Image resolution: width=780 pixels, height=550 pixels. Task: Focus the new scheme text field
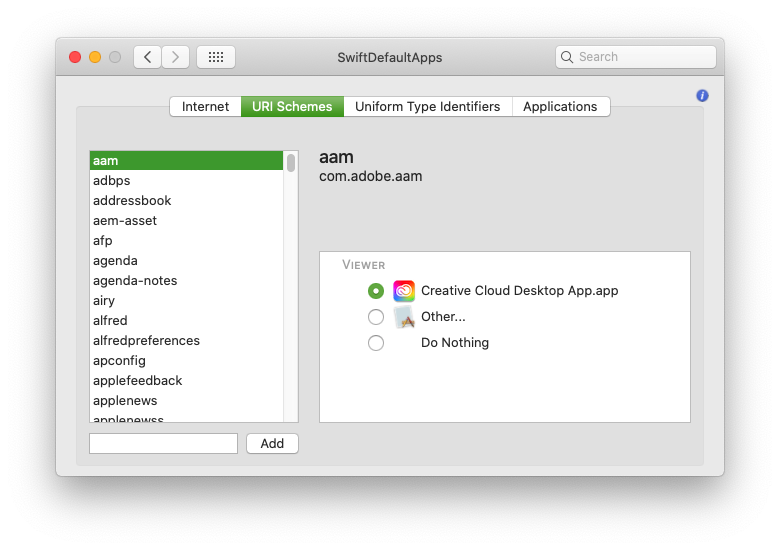coord(163,444)
